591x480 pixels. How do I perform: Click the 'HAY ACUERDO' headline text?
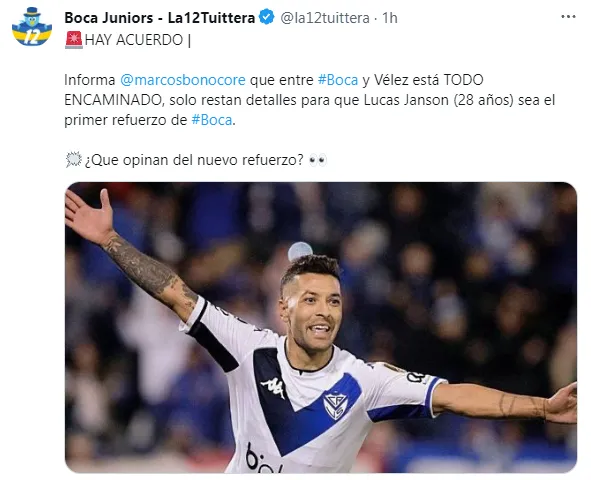pyautogui.click(x=134, y=40)
